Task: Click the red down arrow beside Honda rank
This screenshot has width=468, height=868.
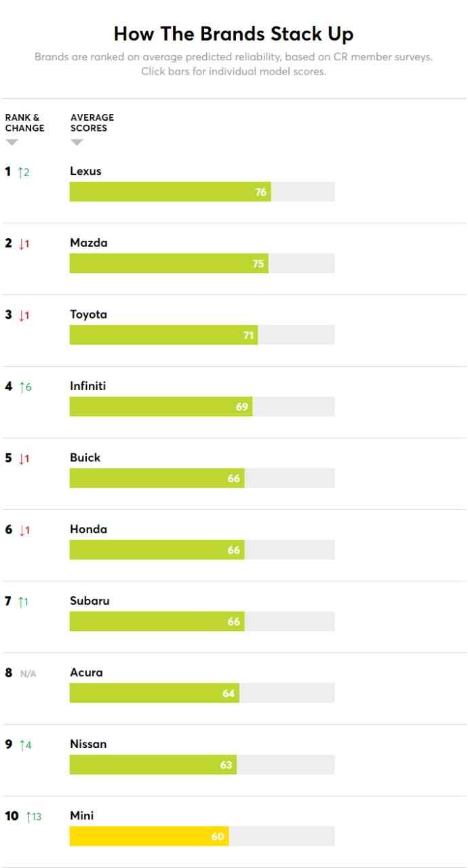Action: click(21, 530)
